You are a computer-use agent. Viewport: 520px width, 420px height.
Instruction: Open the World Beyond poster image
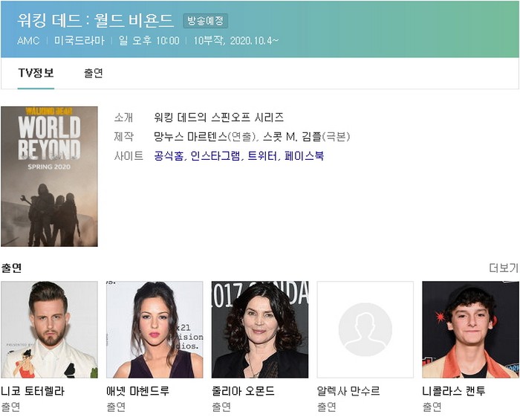pyautogui.click(x=49, y=176)
